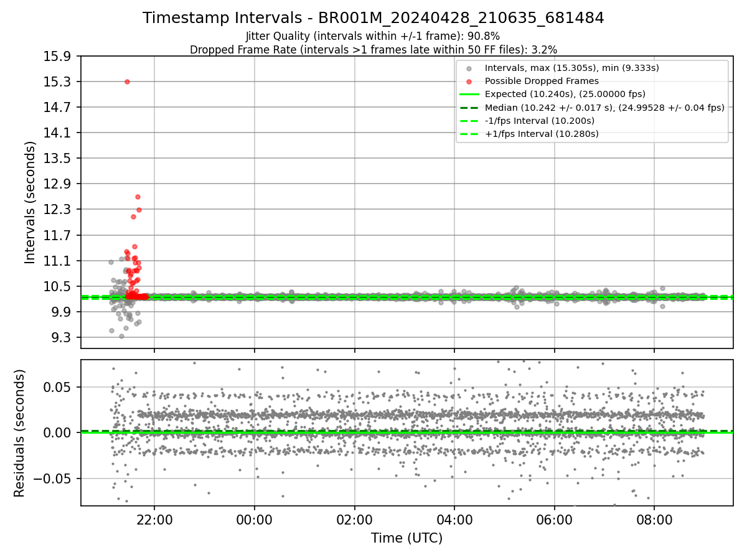The image size is (747, 560).
Task: Click the 'Dropped Frame Rate' 3.2% subtitle line
Action: pos(374,50)
